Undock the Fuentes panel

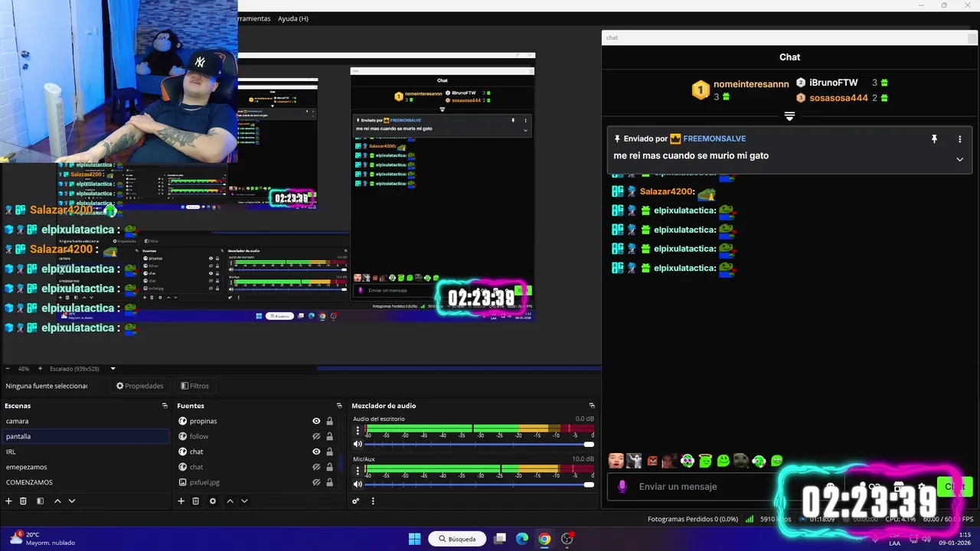339,406
